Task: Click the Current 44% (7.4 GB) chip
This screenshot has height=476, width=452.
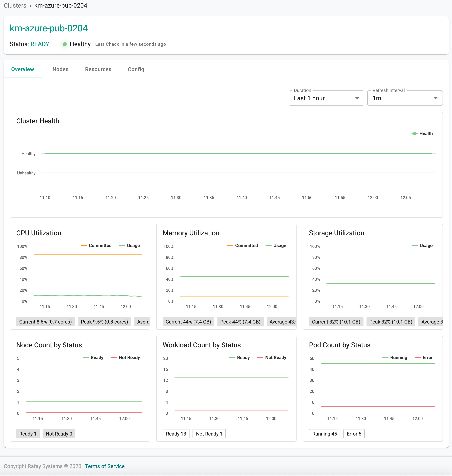Action: pos(188,322)
